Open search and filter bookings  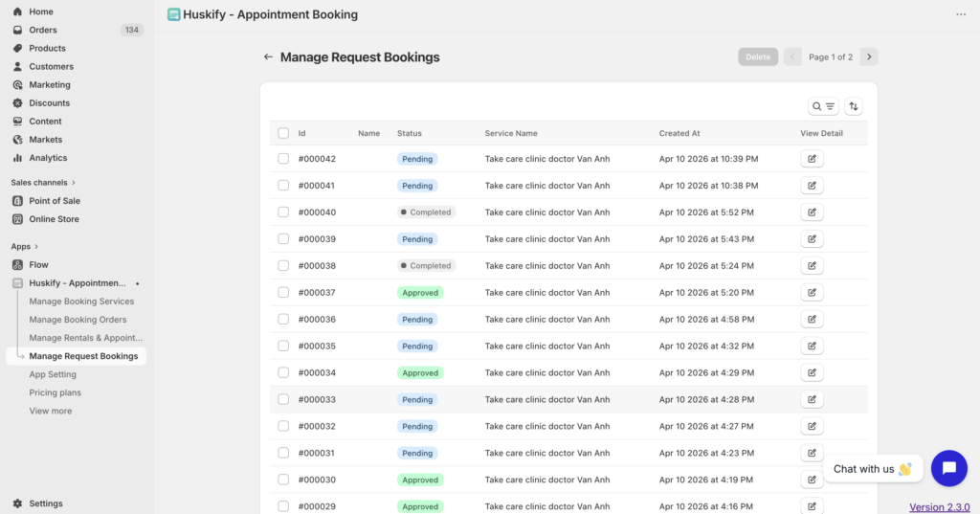[823, 106]
